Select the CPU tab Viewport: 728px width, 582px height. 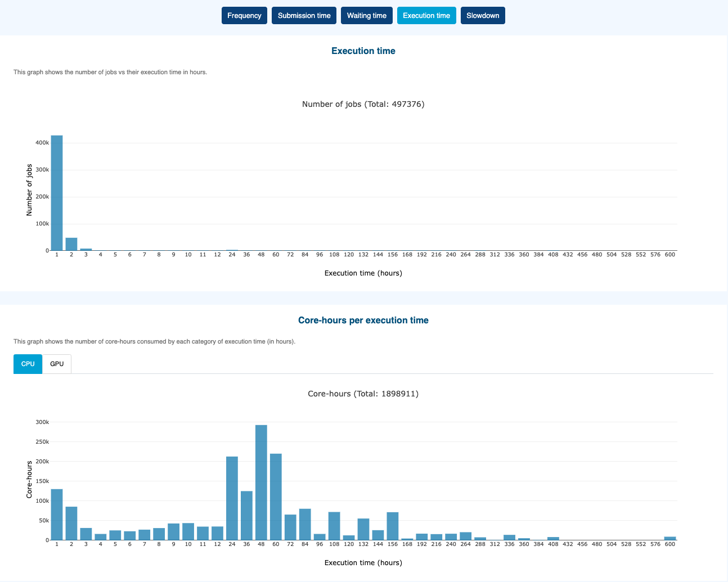point(28,364)
